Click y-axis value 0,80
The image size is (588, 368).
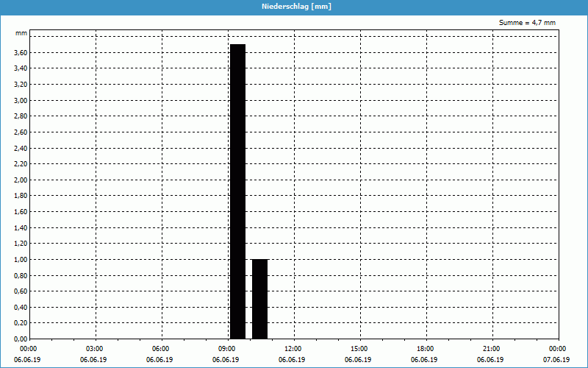[x=21, y=275]
